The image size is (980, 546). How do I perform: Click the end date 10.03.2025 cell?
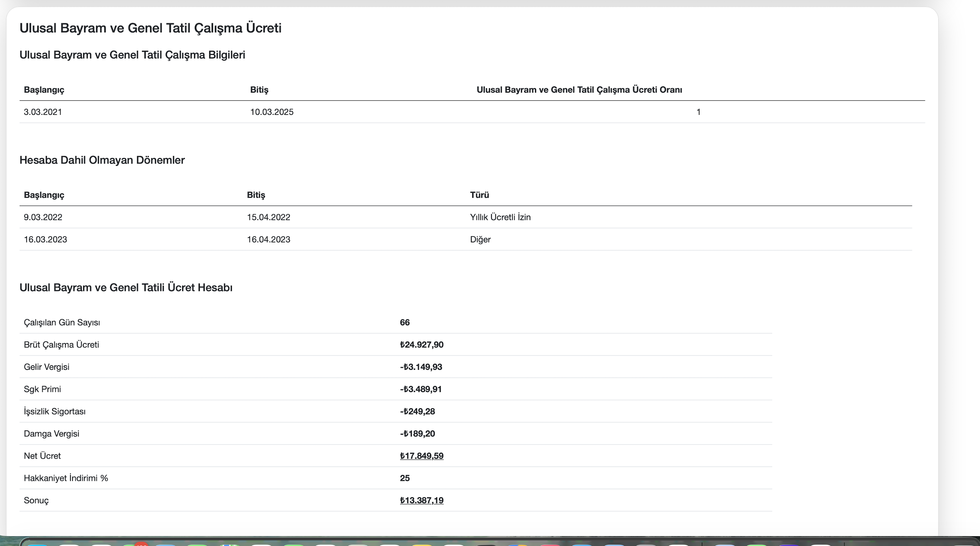[x=272, y=112]
